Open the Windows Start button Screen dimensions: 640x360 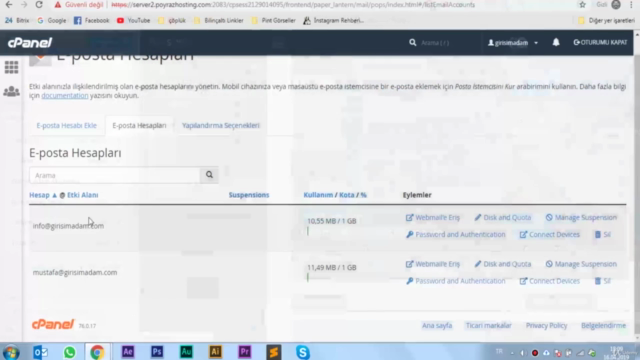pyautogui.click(x=11, y=352)
